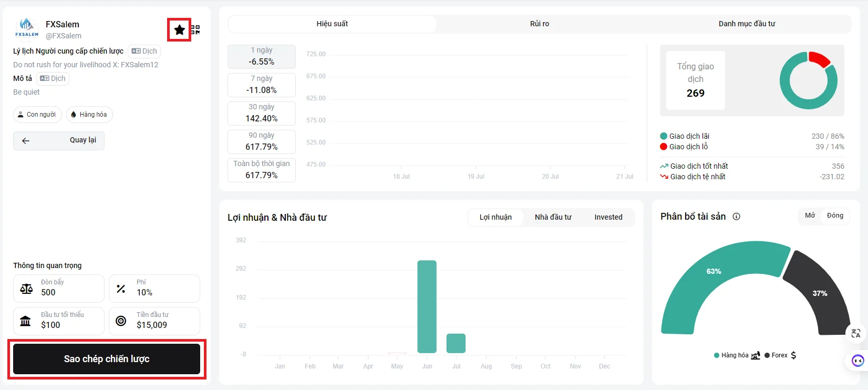Select the Con người tag
The width and height of the screenshot is (868, 390).
(x=37, y=115)
